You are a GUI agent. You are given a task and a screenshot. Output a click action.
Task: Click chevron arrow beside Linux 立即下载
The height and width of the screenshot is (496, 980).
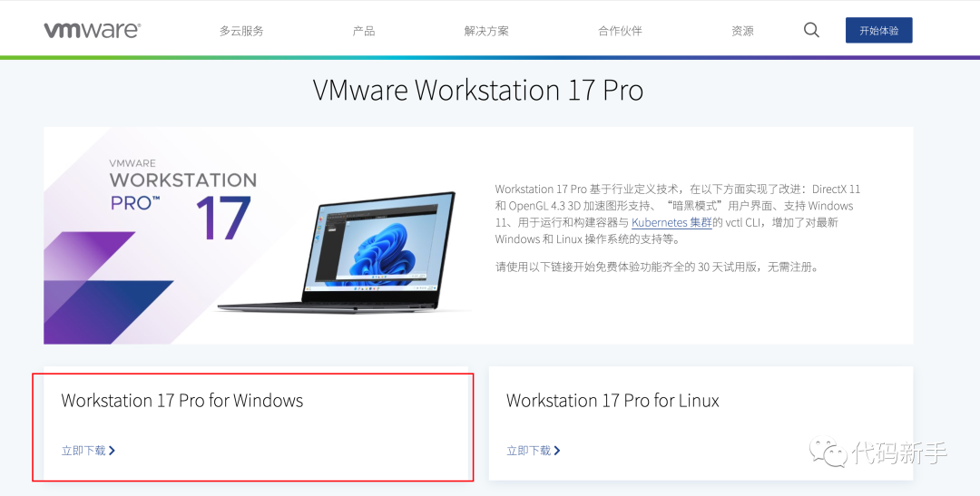[557, 451]
